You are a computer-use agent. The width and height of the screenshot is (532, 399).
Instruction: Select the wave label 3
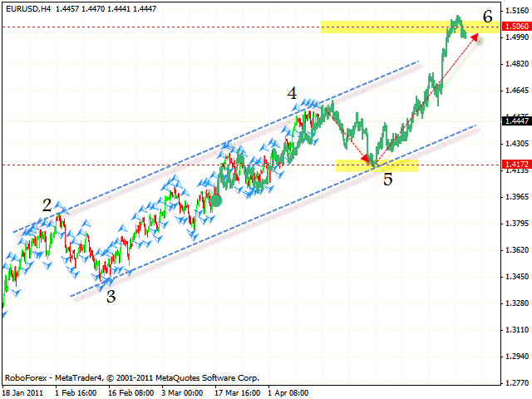point(111,296)
